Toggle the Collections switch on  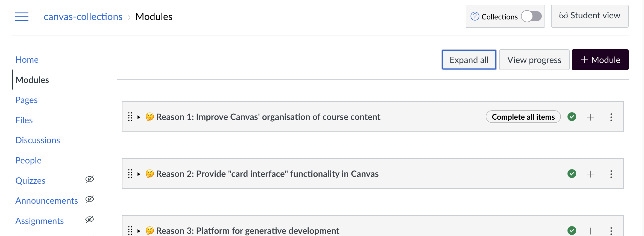pyautogui.click(x=531, y=16)
